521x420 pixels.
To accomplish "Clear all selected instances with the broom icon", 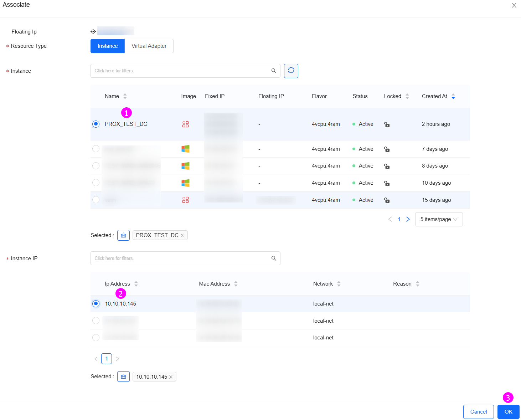I will click(x=123, y=235).
